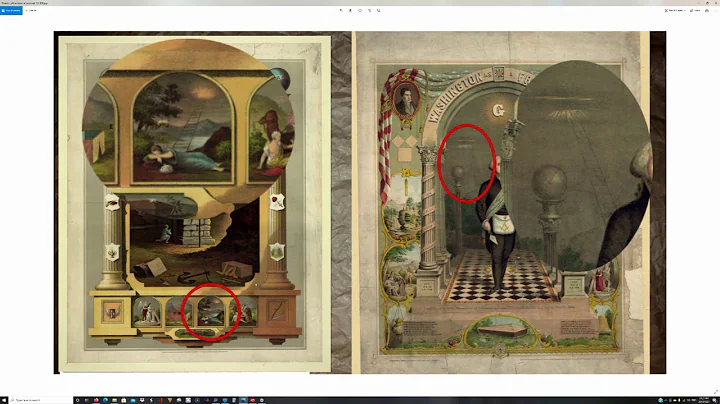Open Microsoft Edge from the taskbar
Viewport: 720px width, 404px height.
tap(105, 400)
